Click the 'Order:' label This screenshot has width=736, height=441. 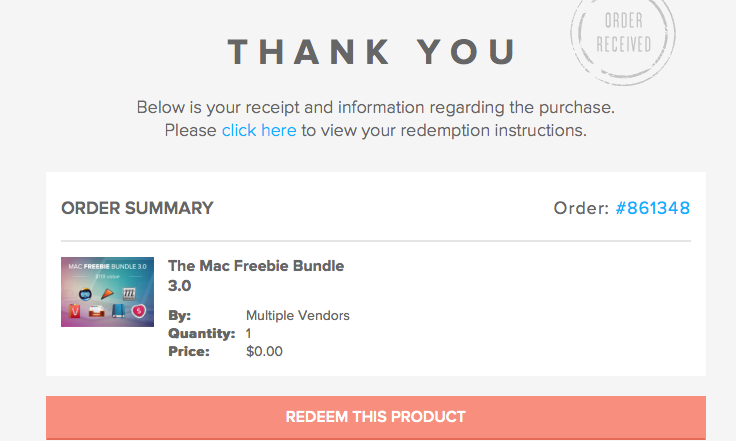(581, 208)
